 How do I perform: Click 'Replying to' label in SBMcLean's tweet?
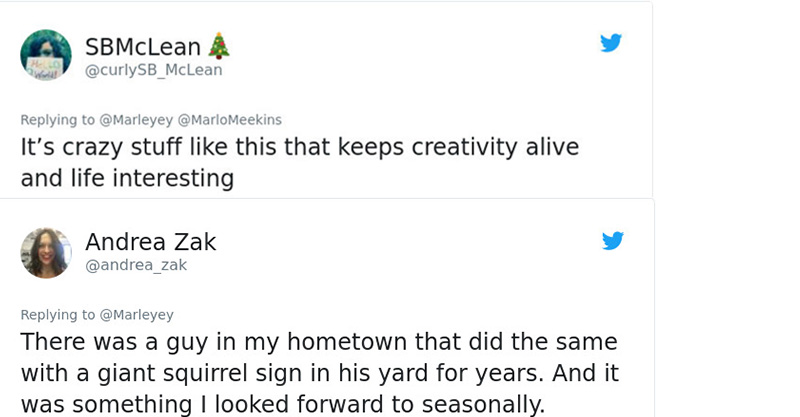[57, 120]
